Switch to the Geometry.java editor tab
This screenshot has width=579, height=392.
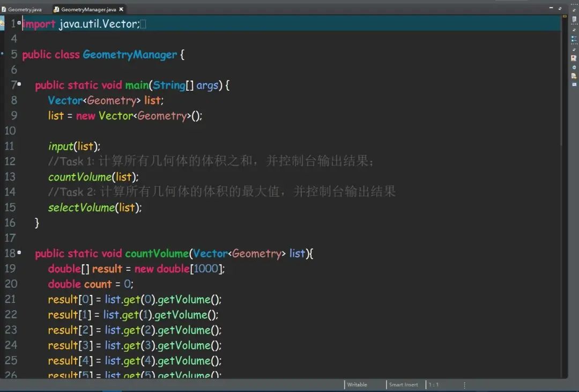(x=22, y=9)
